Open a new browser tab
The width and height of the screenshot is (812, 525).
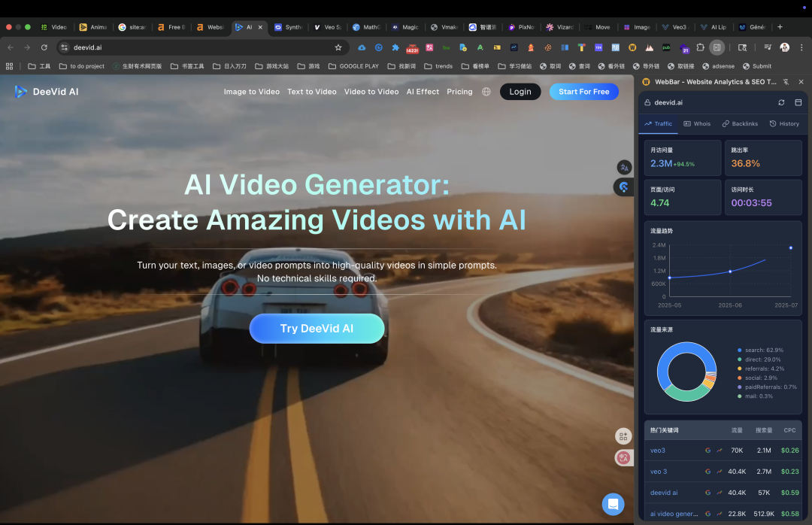tap(780, 27)
